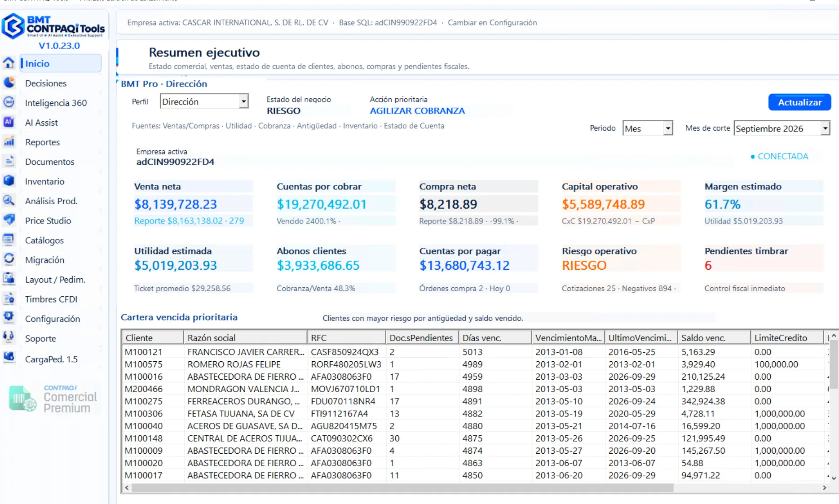Click the AGILIZAR COBRANZA priority action

click(417, 111)
